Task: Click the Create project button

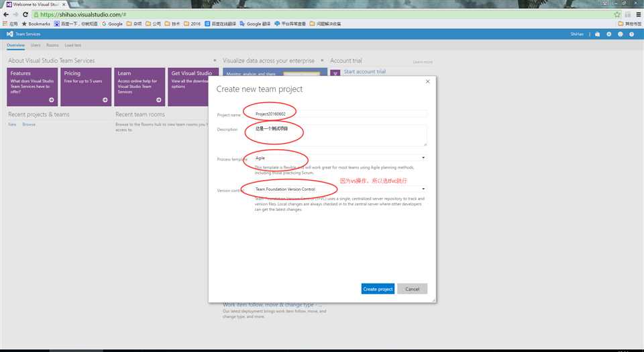Action: coord(378,289)
